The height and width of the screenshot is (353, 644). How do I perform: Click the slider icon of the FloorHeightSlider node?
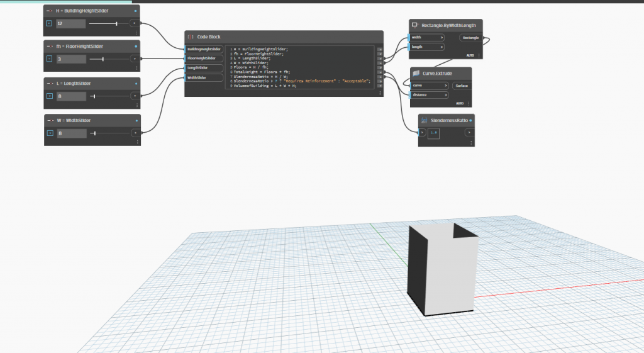coord(50,47)
